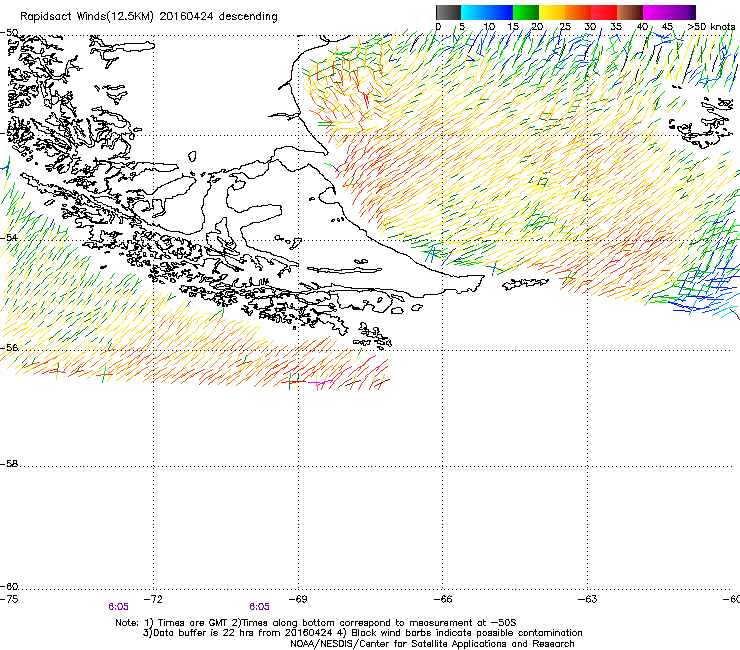Screen dimensions: 740x650
Task: Click the "45" legend scale label
Action: coord(667,26)
